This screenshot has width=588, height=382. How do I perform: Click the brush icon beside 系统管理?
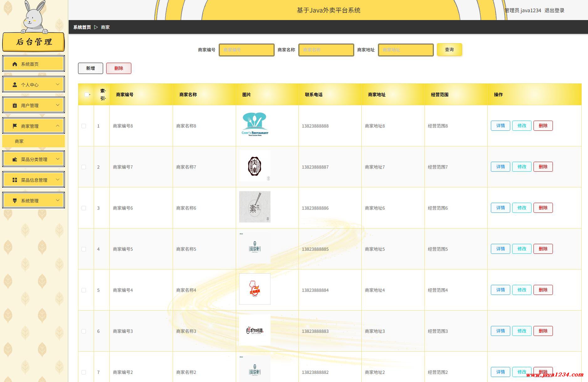point(15,201)
